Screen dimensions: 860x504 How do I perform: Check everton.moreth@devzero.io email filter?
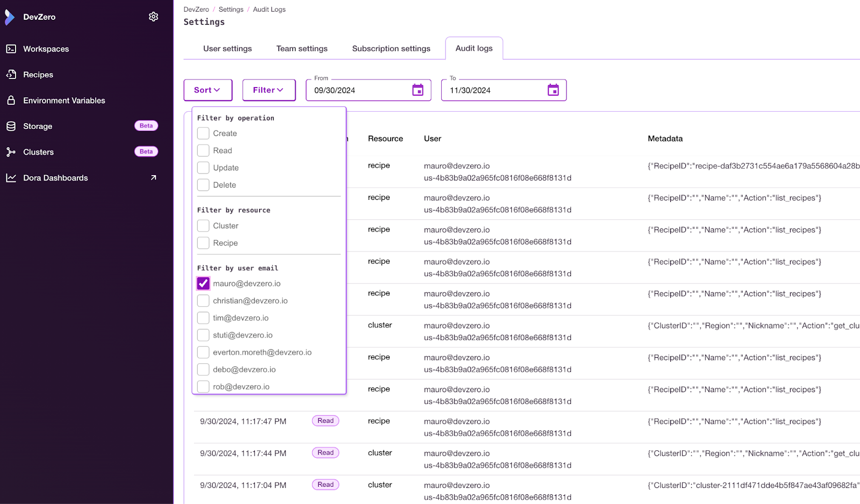(203, 352)
